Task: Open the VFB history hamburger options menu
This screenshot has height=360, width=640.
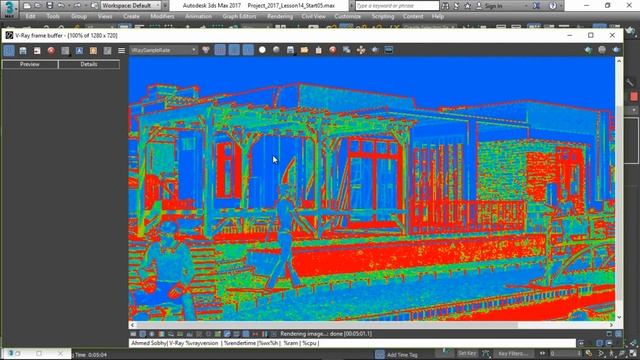Action: 122,50
